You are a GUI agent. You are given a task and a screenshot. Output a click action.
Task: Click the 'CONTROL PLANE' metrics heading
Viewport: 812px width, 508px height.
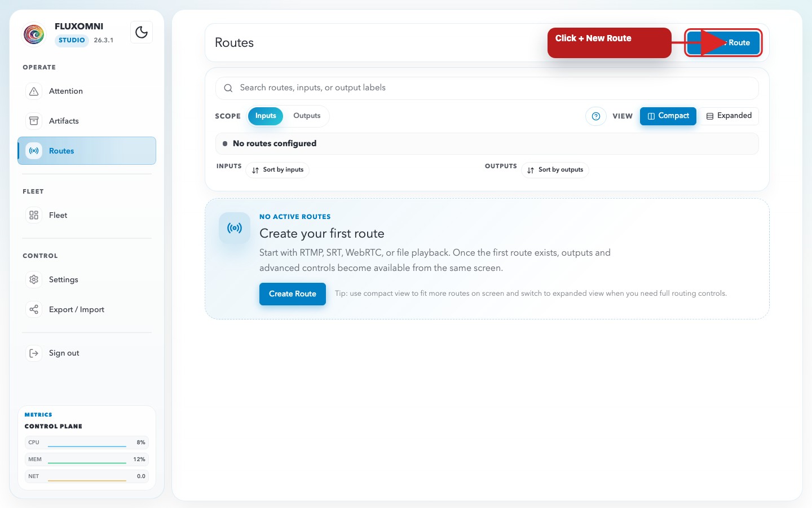(54, 426)
